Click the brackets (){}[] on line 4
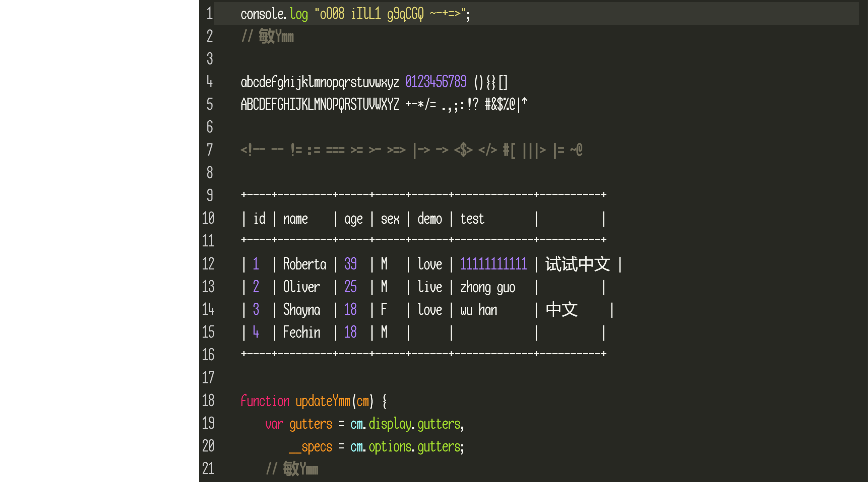 tap(491, 82)
